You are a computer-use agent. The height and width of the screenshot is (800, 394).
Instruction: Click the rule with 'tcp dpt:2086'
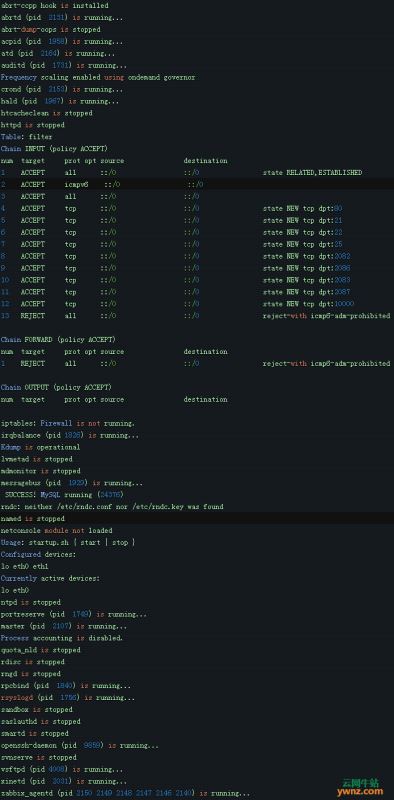click(x=176, y=268)
